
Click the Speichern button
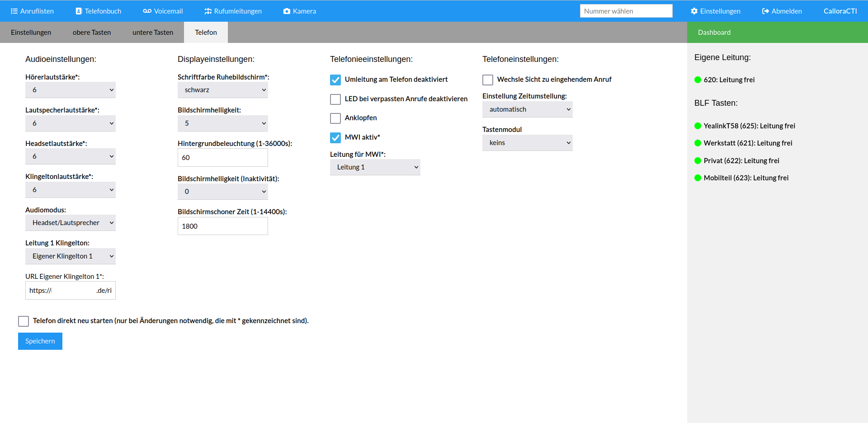point(40,341)
